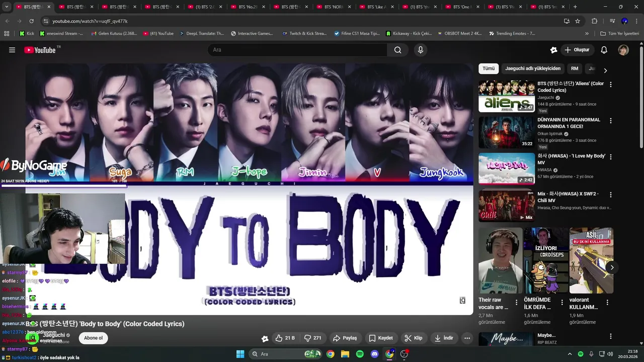Switch to the BTS 'Like A' tab
644x362 pixels.
[x=377, y=7]
